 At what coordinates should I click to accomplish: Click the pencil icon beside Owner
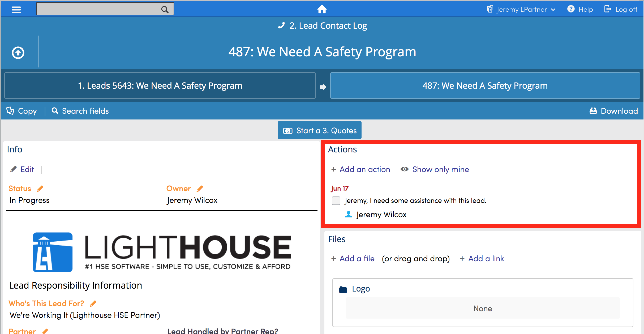[x=200, y=189]
